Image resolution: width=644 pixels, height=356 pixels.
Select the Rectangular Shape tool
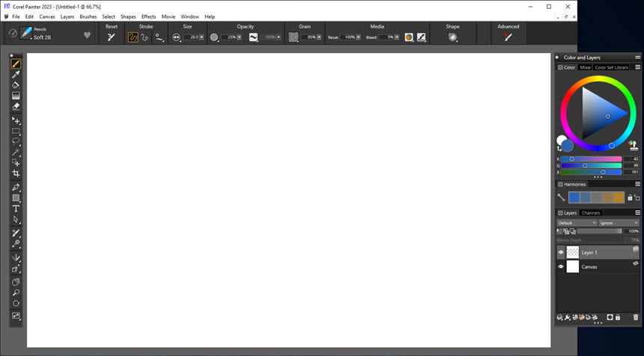click(16, 198)
